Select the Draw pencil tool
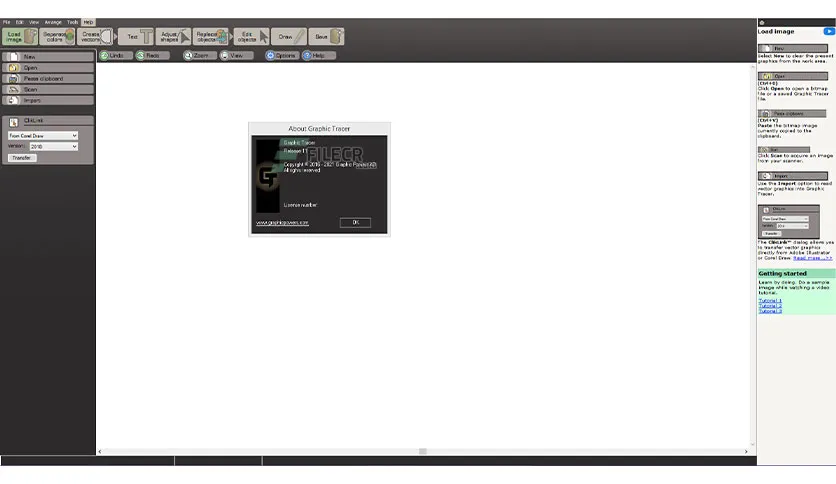 coord(288,36)
